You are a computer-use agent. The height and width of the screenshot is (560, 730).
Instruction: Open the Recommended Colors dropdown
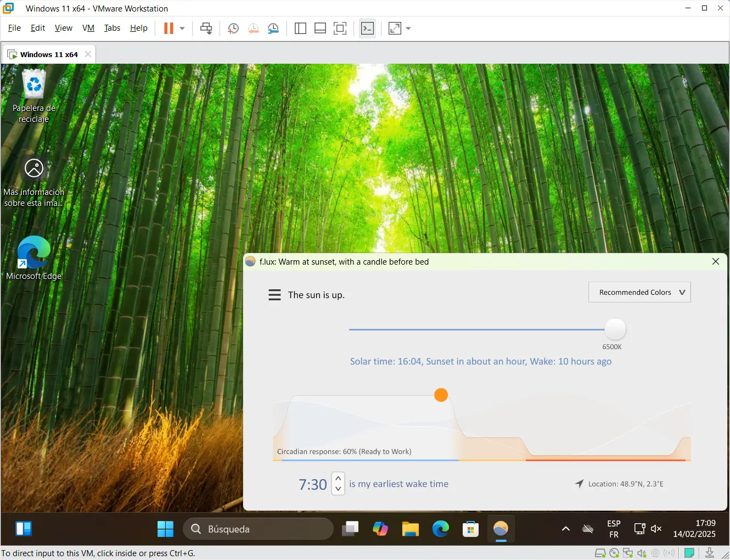coord(639,292)
